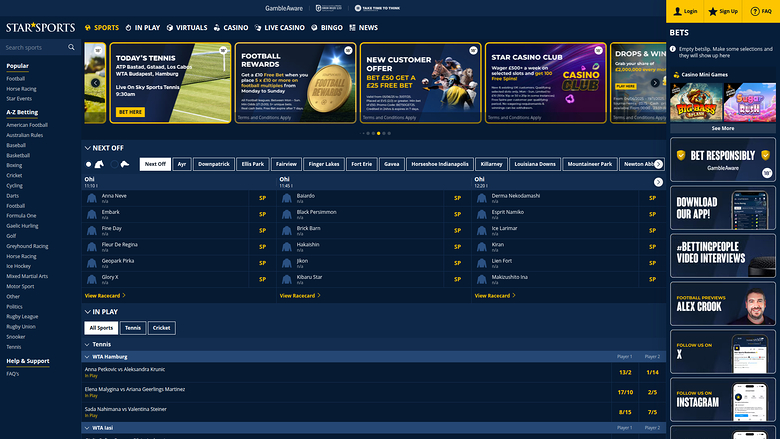Click the horse head icon under Next Off
780x439 pixels.
99,164
